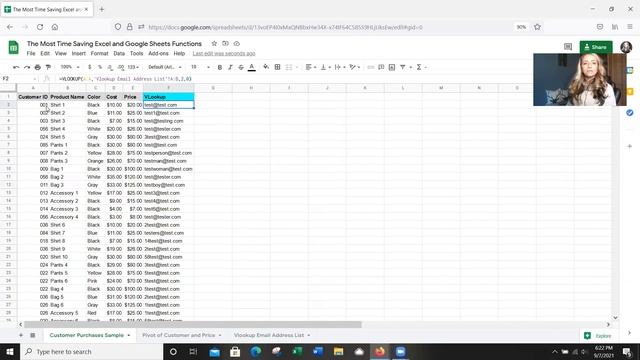Image resolution: width=640 pixels, height=360 pixels.
Task: Reload the page in the browser
Action: (x=40, y=27)
